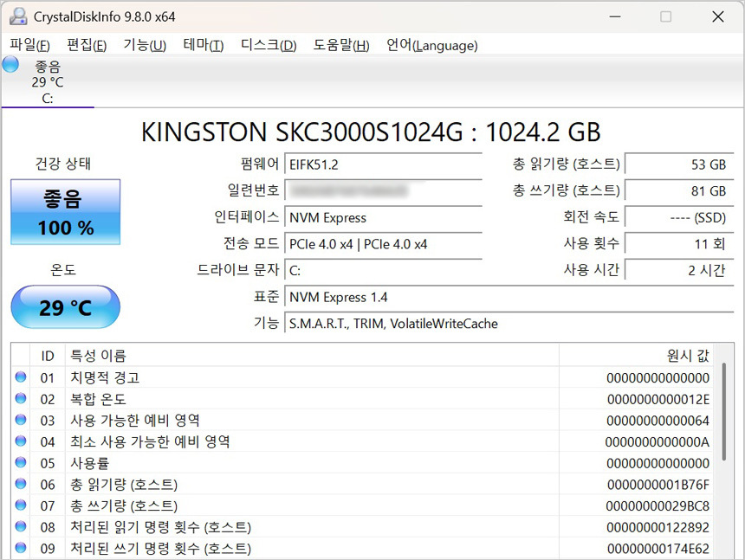745x560 pixels.
Task: Click status orb for attribute 02 복합 온도
Action: pos(21,399)
